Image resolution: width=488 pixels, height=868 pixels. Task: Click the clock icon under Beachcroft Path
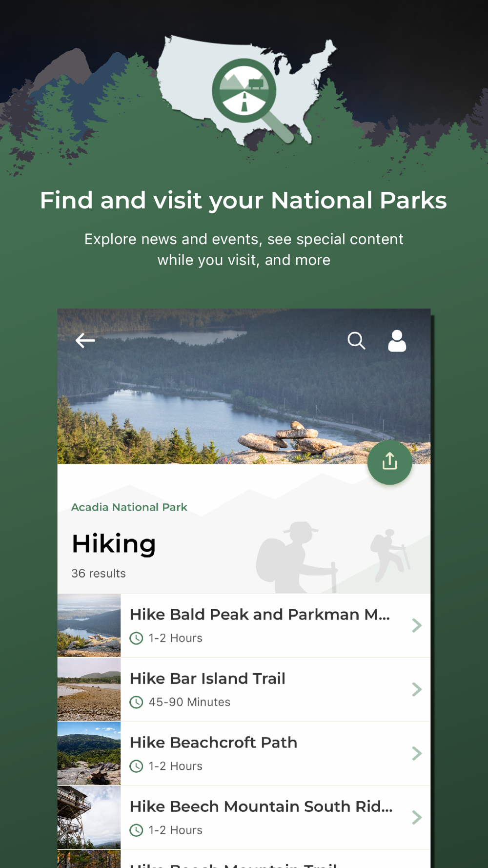(136, 766)
